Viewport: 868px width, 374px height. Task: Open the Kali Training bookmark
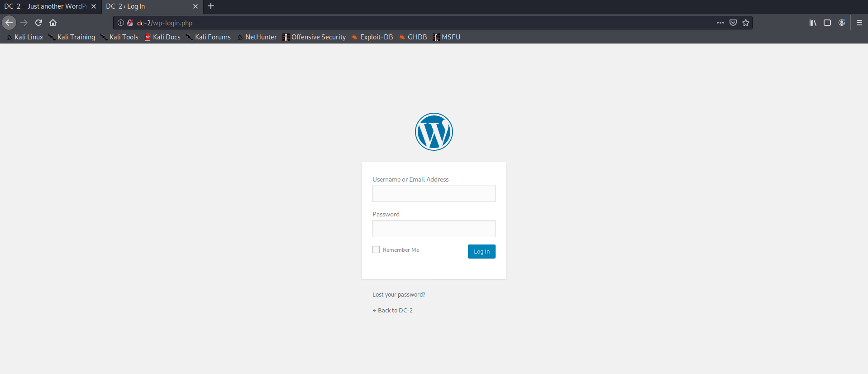point(72,37)
